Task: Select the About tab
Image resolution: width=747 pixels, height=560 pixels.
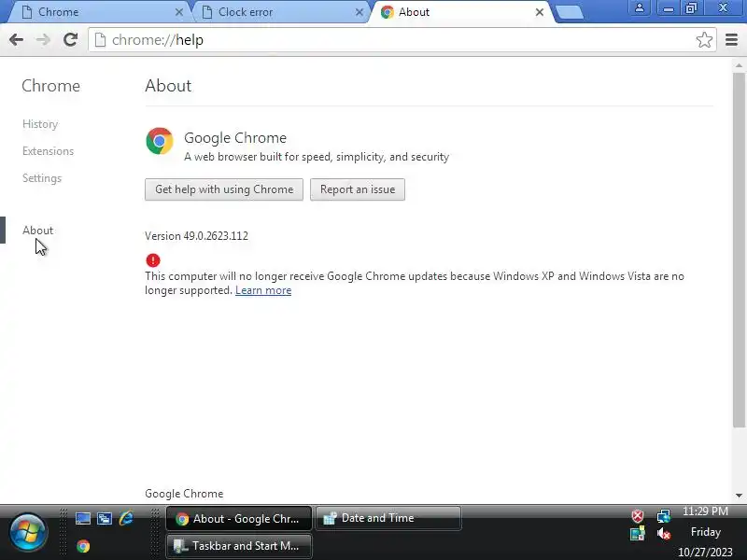Action: [462, 12]
